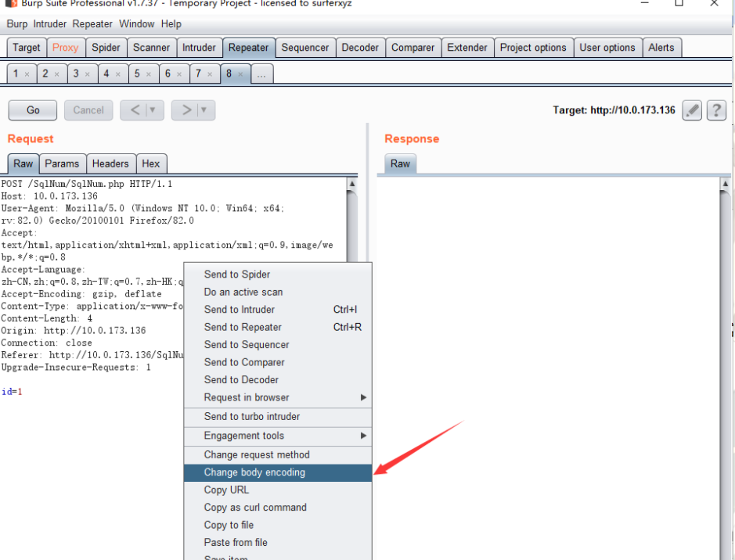Close Repeater tab 6 with its x
This screenshot has height=560, width=735.
[x=179, y=74]
